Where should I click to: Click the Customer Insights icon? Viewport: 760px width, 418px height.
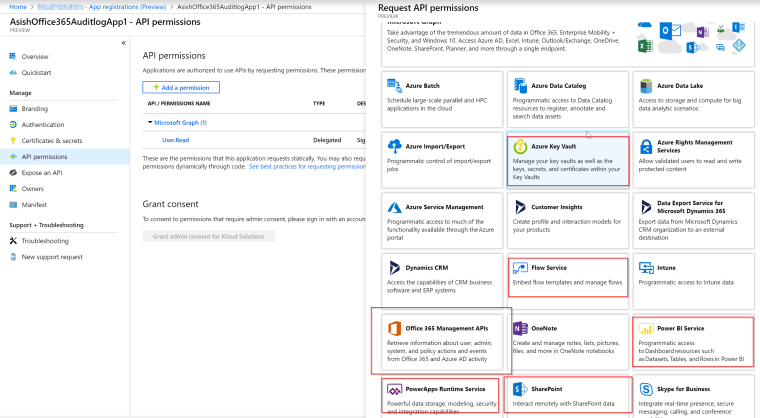coord(520,207)
